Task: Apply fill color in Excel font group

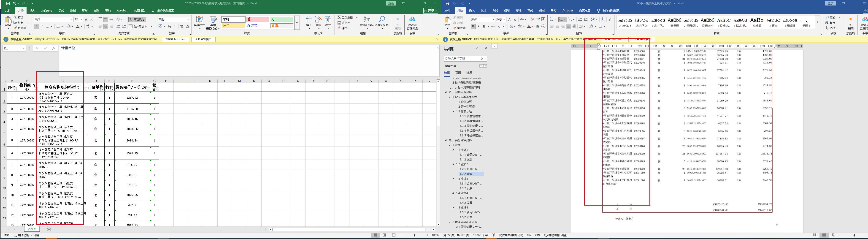Action: 69,26
